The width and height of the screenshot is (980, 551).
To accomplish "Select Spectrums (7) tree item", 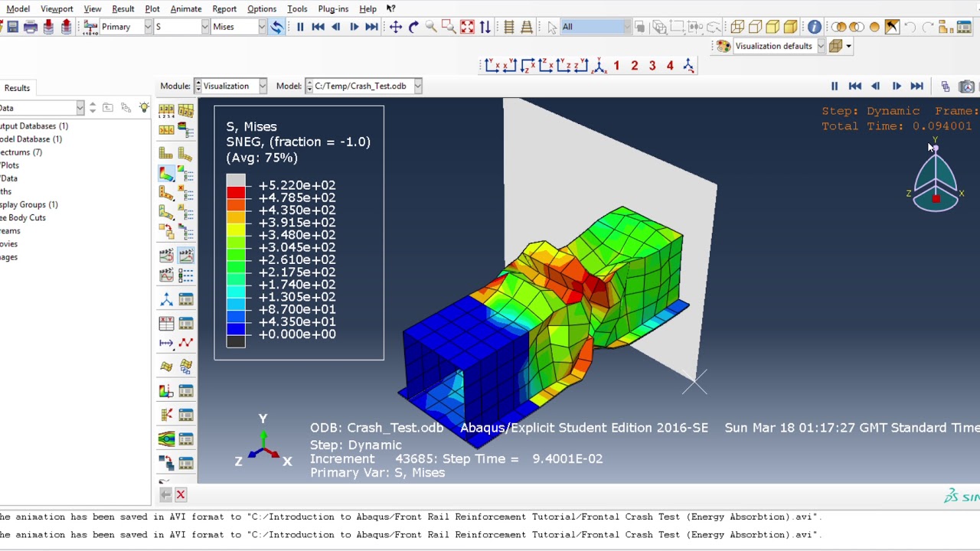I will [x=21, y=152].
